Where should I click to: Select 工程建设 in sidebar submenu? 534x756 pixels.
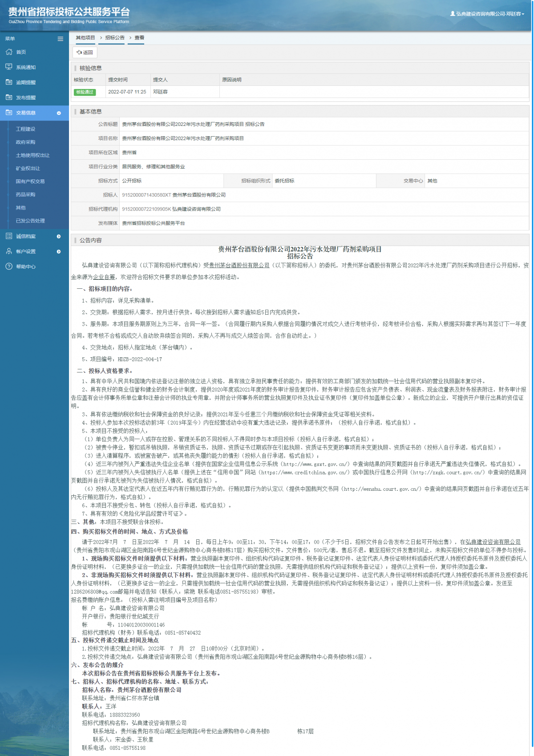25,129
